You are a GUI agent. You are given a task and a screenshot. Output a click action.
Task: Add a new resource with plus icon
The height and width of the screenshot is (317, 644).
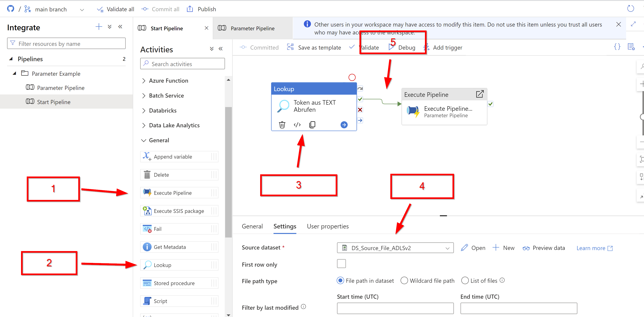click(99, 27)
